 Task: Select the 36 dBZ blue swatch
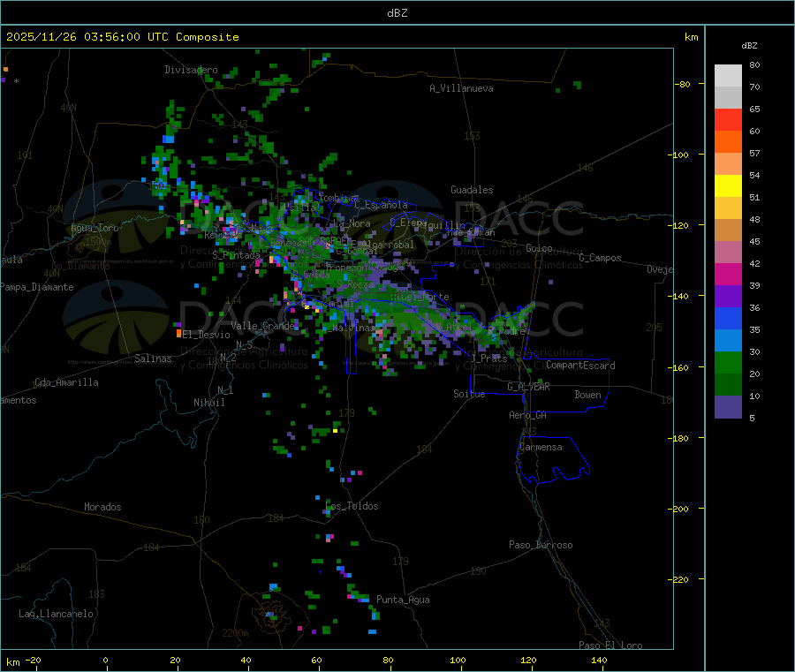click(x=728, y=318)
